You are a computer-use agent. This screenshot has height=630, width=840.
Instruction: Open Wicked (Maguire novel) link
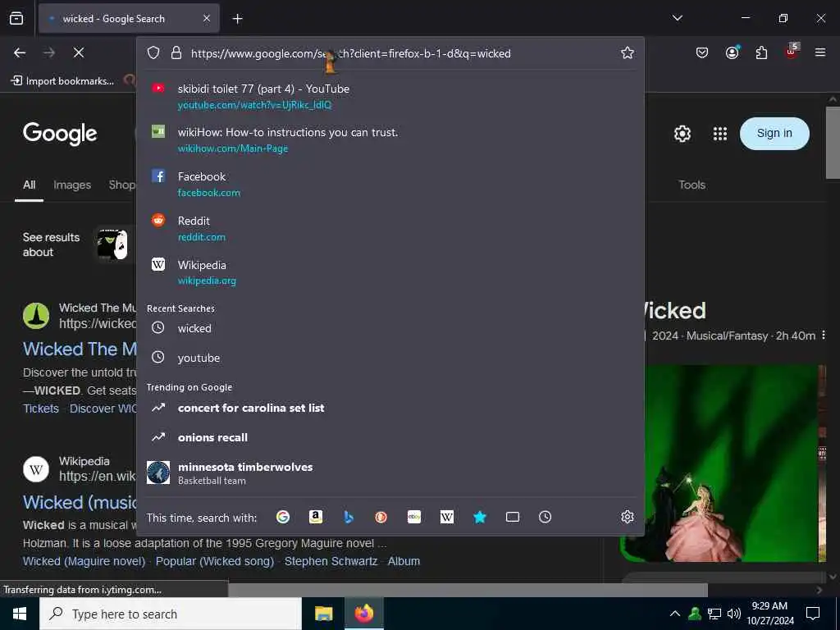point(84,561)
